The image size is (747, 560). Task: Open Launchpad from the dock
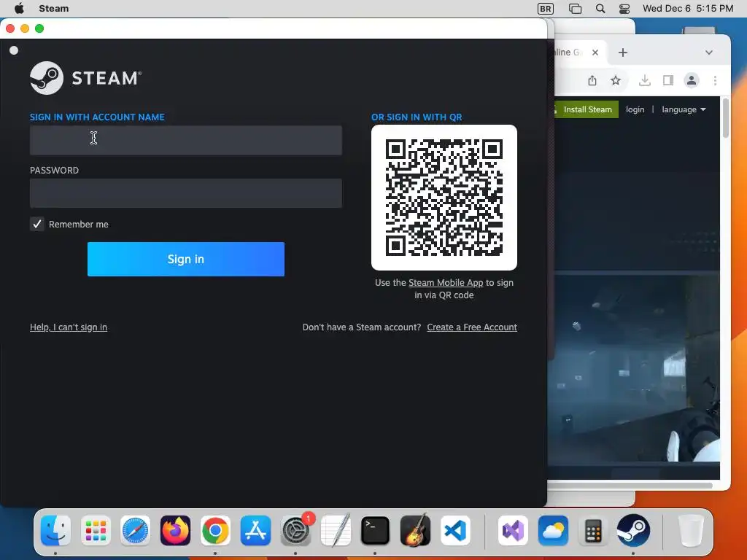point(96,531)
